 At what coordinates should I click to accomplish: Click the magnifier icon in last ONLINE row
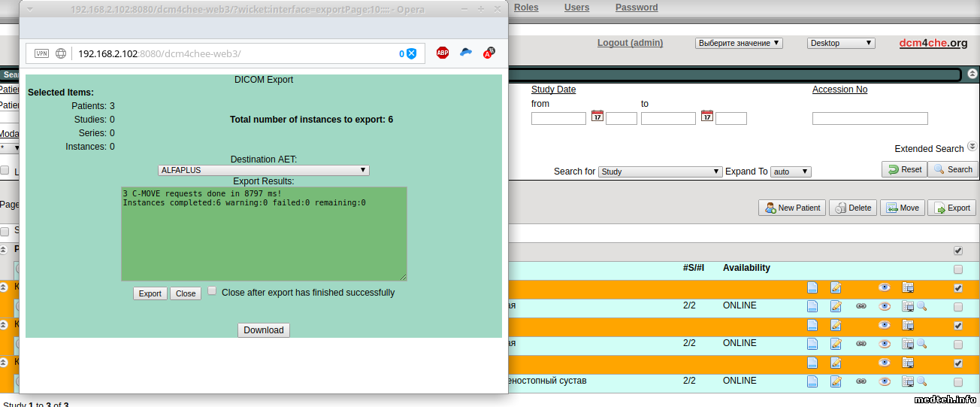coord(921,381)
